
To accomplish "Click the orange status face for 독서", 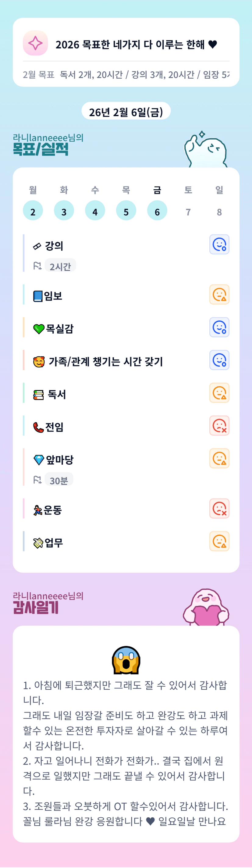I will pos(219,393).
